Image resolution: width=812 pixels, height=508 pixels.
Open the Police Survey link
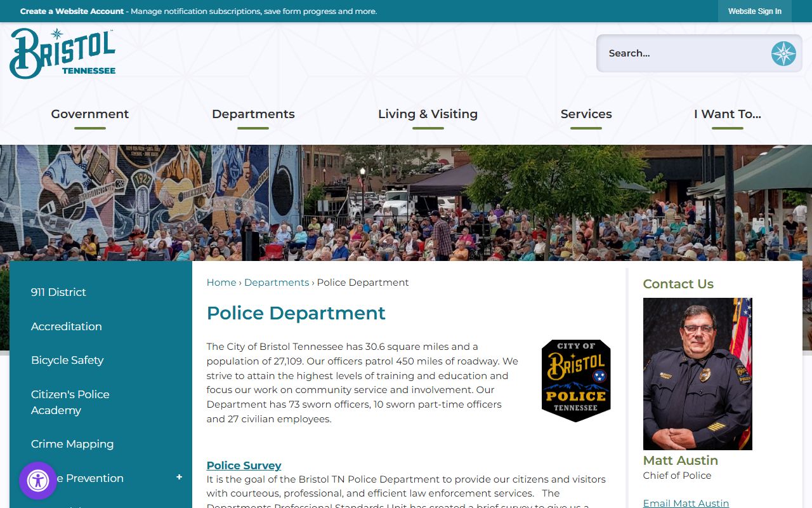[x=244, y=465]
